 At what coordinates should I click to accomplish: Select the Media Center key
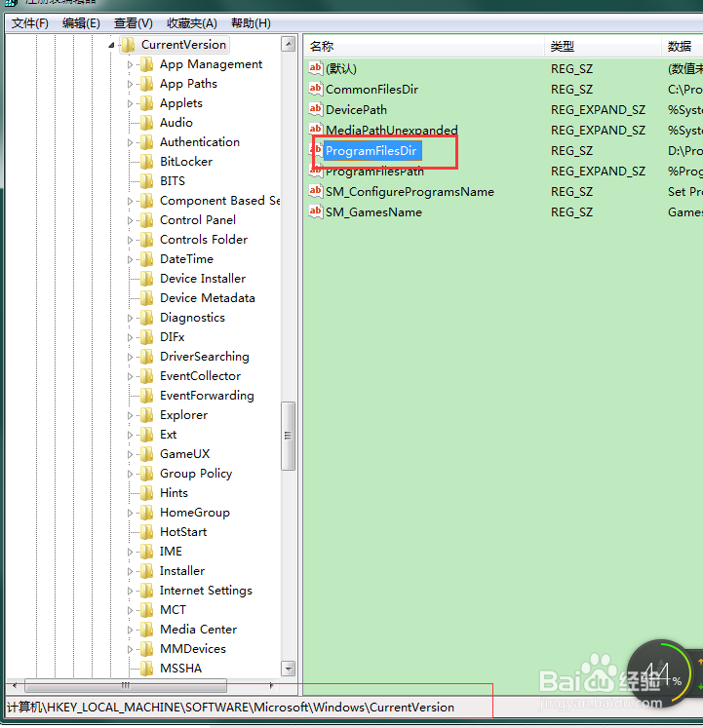[198, 630]
